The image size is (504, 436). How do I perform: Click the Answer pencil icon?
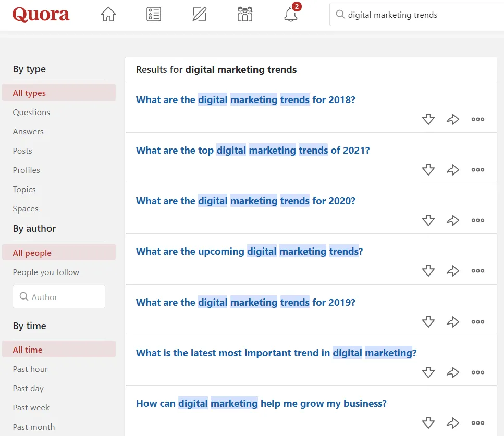199,15
